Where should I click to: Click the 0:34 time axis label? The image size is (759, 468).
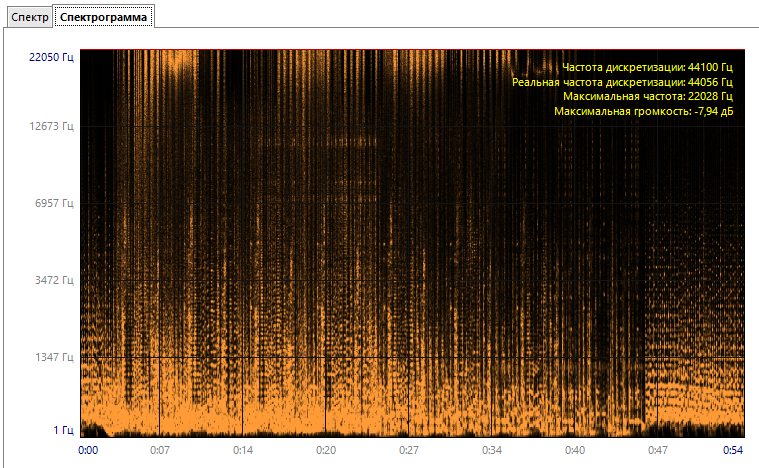(x=492, y=451)
